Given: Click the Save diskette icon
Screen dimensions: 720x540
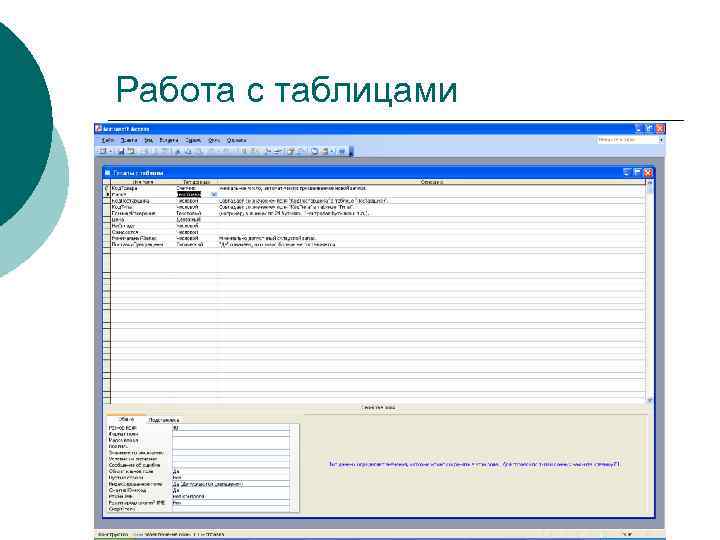Looking at the screenshot, I should tap(121, 151).
